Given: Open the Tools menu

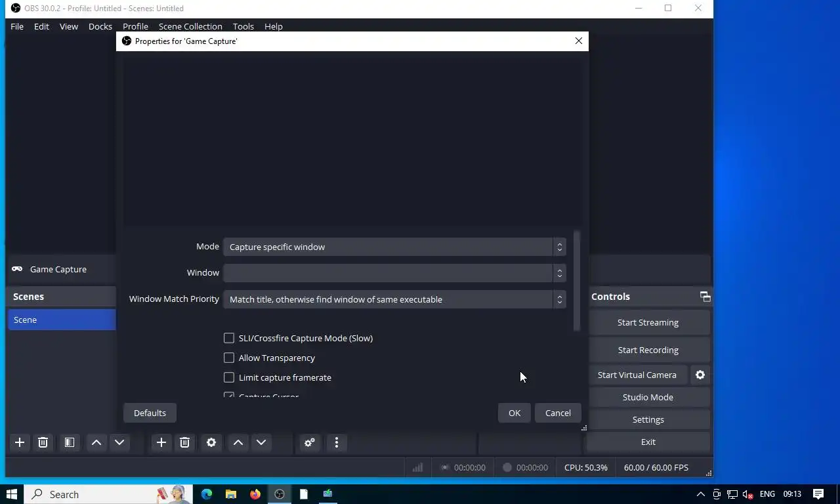Looking at the screenshot, I should (243, 26).
